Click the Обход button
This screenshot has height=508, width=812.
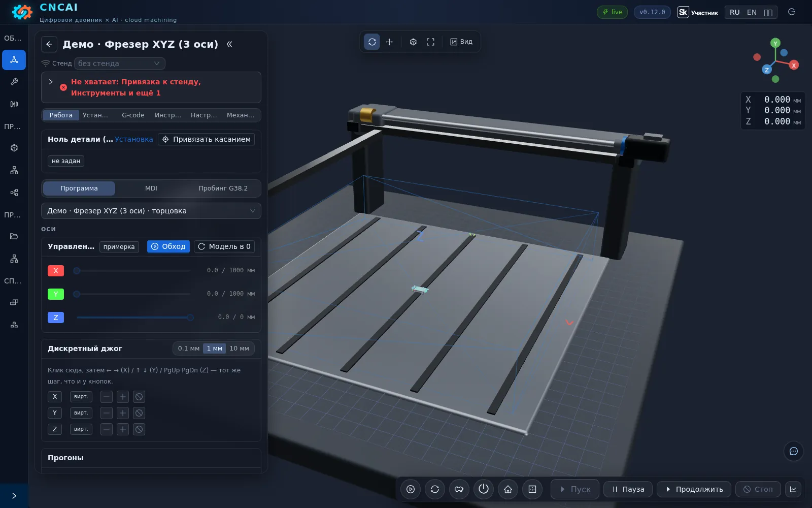pyautogui.click(x=168, y=246)
